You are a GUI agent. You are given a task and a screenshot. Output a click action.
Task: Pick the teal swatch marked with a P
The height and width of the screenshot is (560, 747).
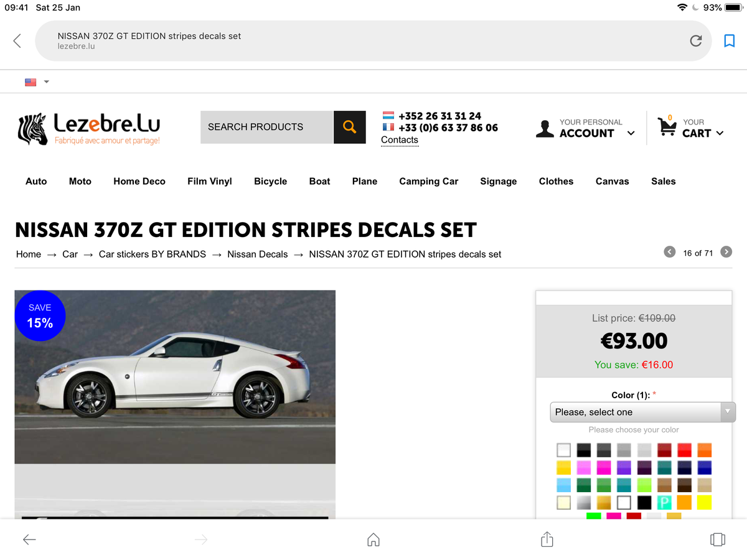tap(664, 502)
